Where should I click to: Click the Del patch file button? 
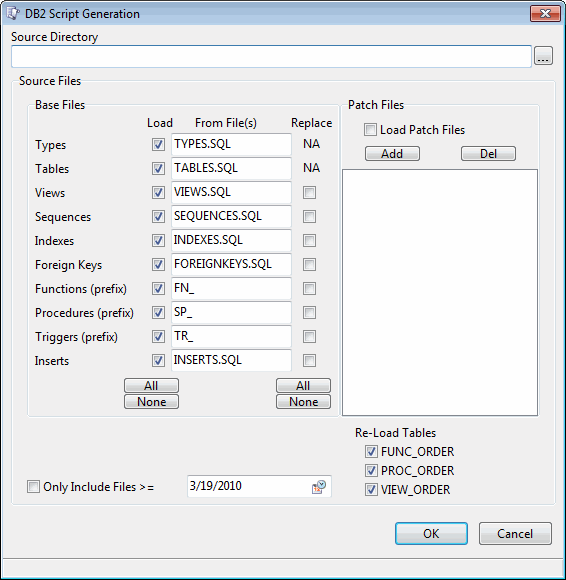pos(488,154)
